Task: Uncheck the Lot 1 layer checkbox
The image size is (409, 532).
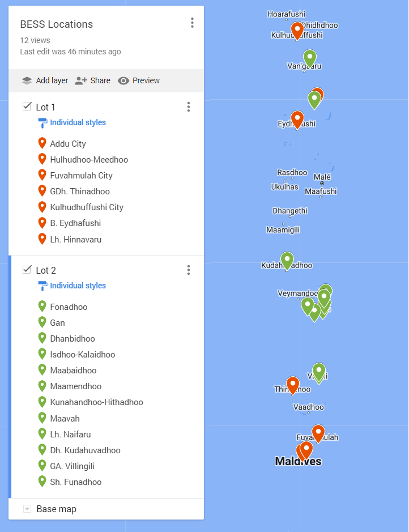Action: point(27,107)
